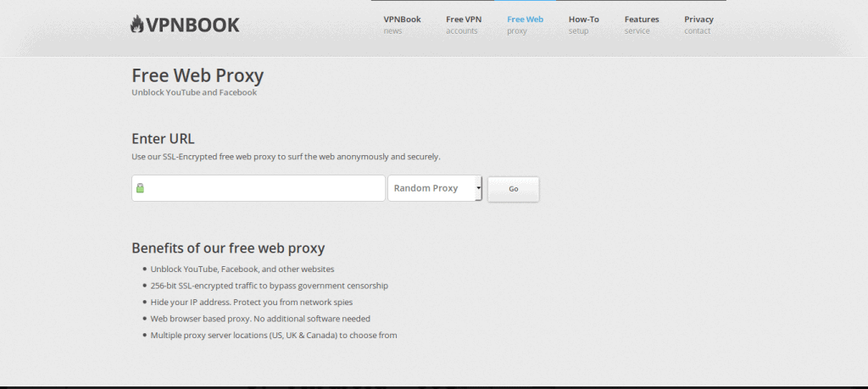This screenshot has width=868, height=389.
Task: Click the VPNBOOK logo text
Action: click(192, 25)
